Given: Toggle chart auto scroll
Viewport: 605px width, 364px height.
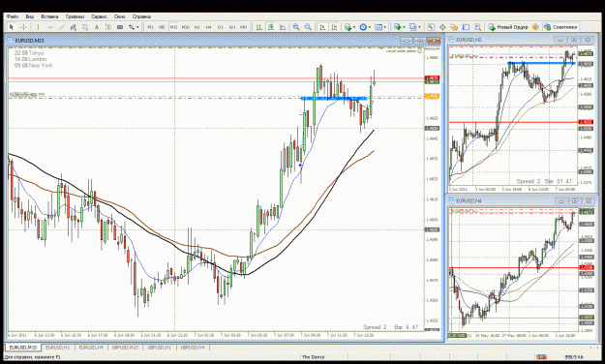Looking at the screenshot, I should [x=322, y=27].
